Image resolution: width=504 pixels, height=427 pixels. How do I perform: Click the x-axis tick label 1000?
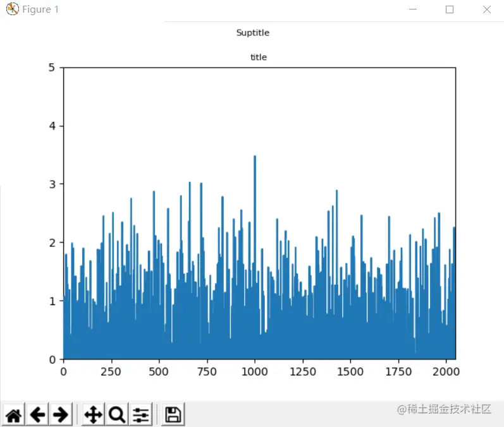click(255, 371)
